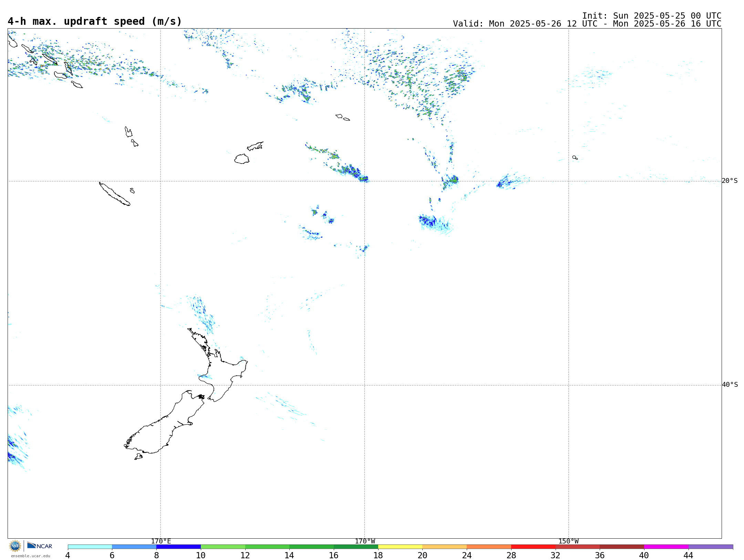Click the NSF logo
Viewport: 744px width, 560px height.
[15, 546]
